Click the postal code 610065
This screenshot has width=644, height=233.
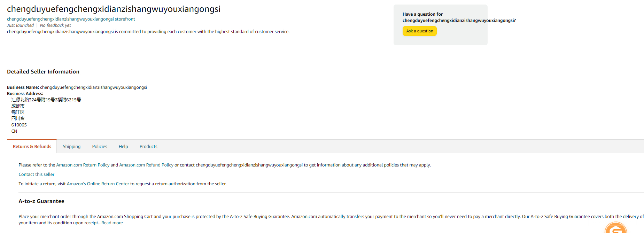[19, 125]
